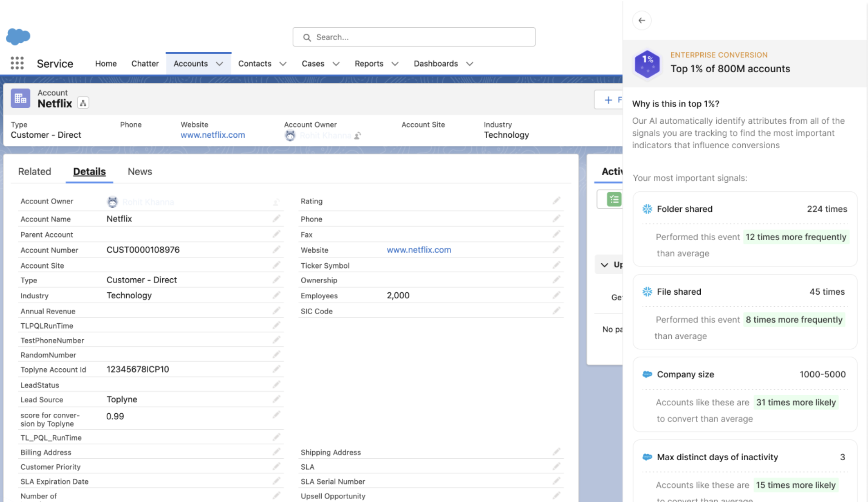Image resolution: width=868 pixels, height=502 pixels.
Task: Open the Contacts tab dropdown chevron
Action: (x=283, y=64)
